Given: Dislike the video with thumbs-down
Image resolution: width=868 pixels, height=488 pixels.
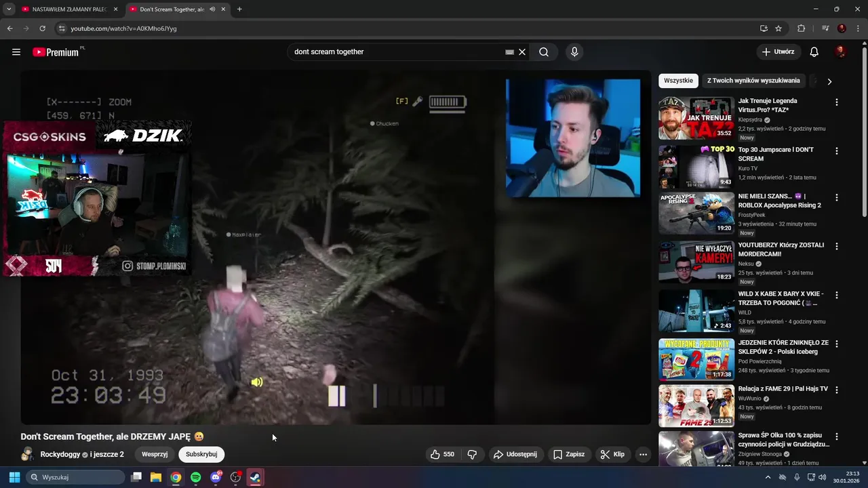Looking at the screenshot, I should [473, 454].
